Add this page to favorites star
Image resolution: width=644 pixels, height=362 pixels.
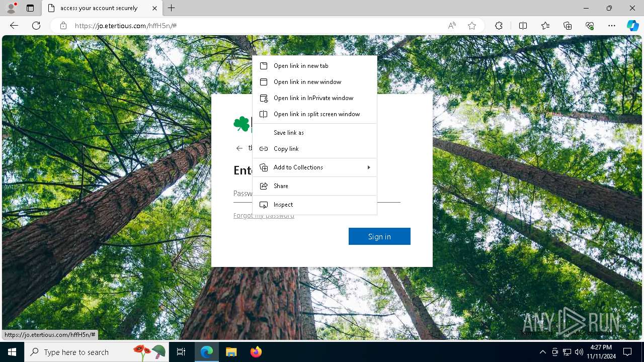click(472, 26)
